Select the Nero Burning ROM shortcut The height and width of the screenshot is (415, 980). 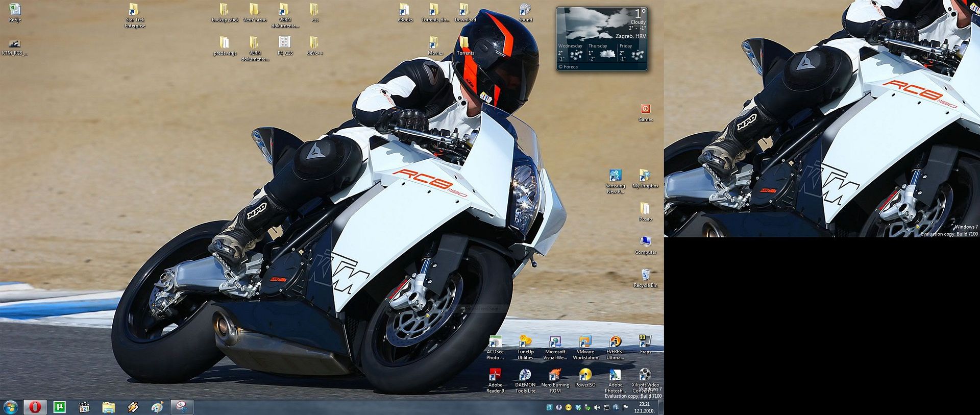coord(555,375)
